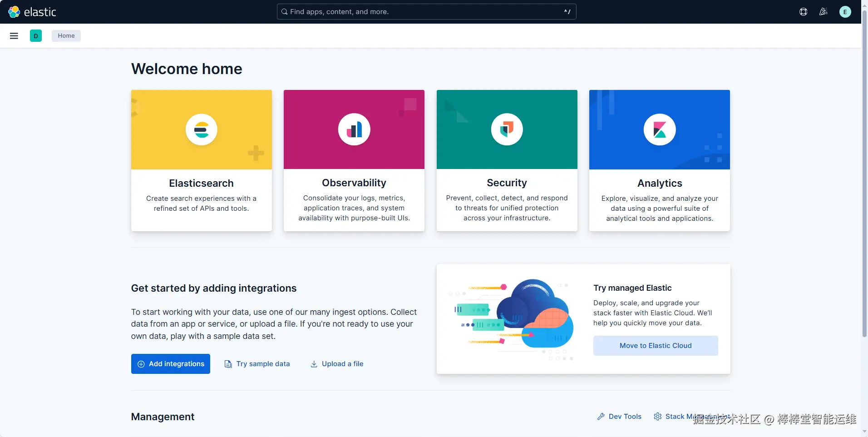Click the Security shield icon
The width and height of the screenshot is (868, 437).
click(507, 129)
